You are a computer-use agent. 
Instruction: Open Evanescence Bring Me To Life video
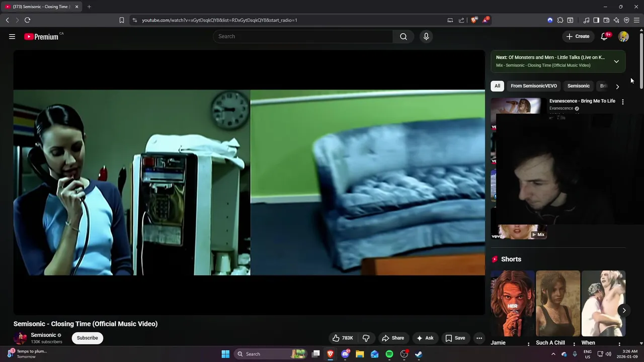(582, 101)
